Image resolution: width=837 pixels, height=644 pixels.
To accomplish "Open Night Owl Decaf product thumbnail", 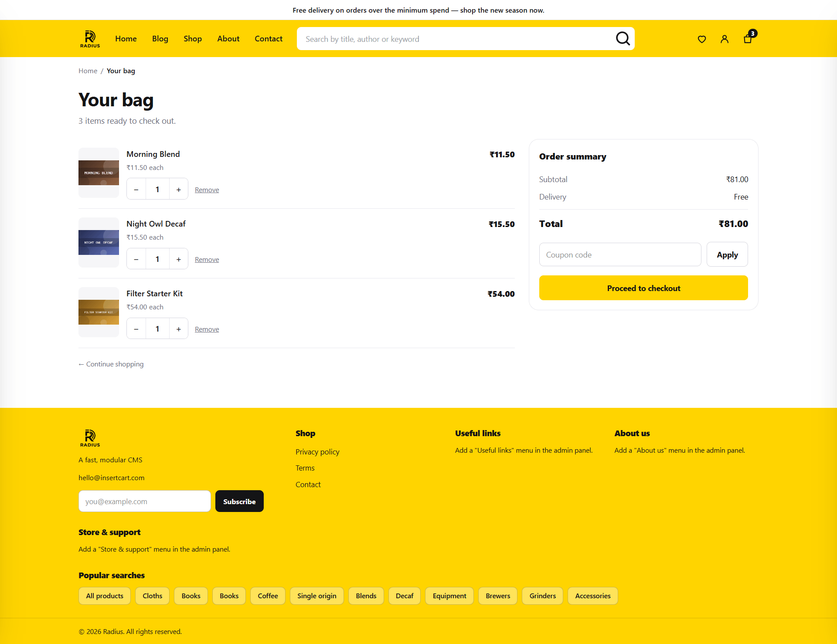I will click(x=99, y=242).
